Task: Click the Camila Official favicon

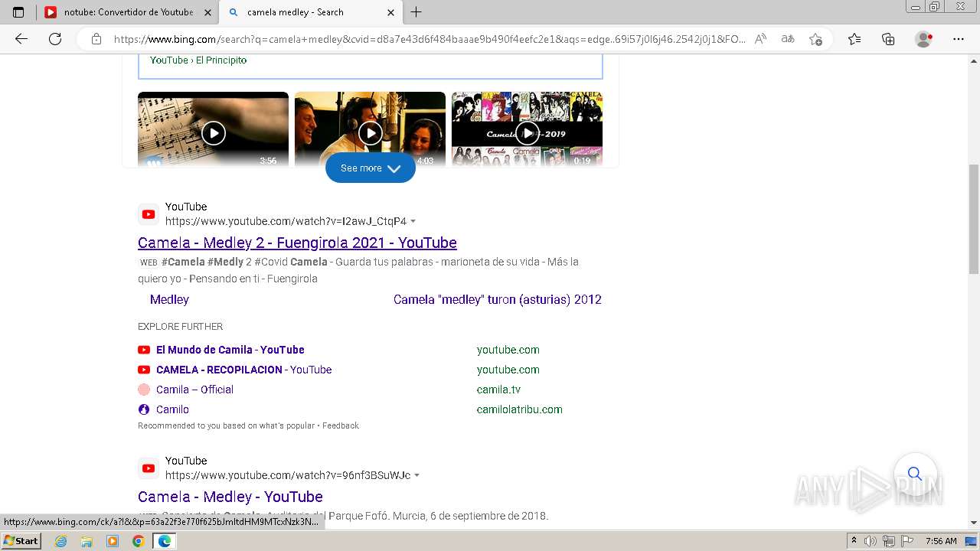Action: click(144, 390)
